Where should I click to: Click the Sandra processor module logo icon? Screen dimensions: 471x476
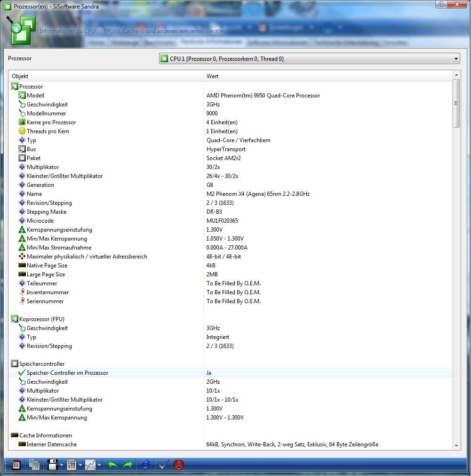tap(22, 30)
